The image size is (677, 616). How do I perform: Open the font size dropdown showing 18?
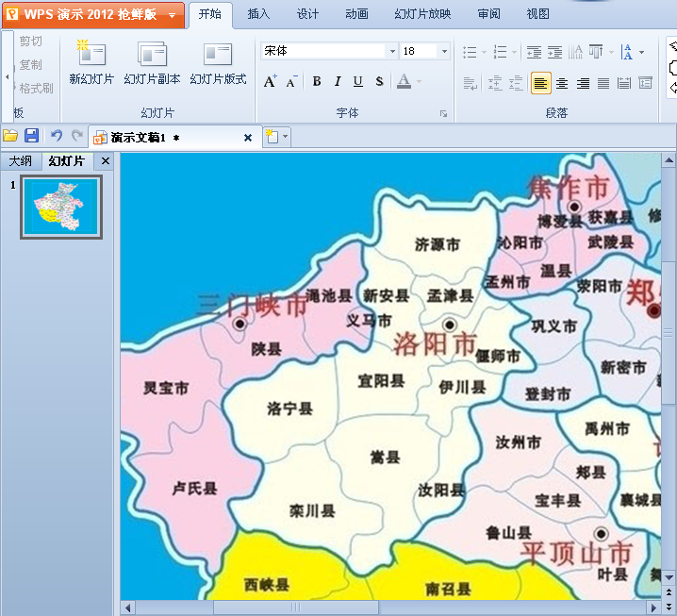point(444,51)
